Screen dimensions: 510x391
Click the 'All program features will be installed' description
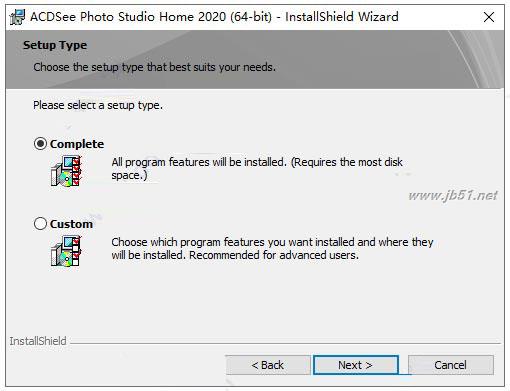point(257,169)
